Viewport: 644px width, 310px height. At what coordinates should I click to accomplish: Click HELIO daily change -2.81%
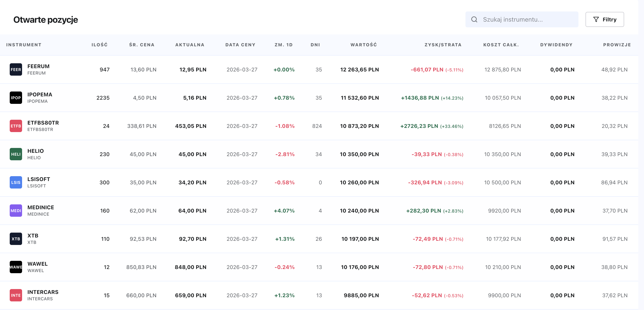click(x=285, y=154)
